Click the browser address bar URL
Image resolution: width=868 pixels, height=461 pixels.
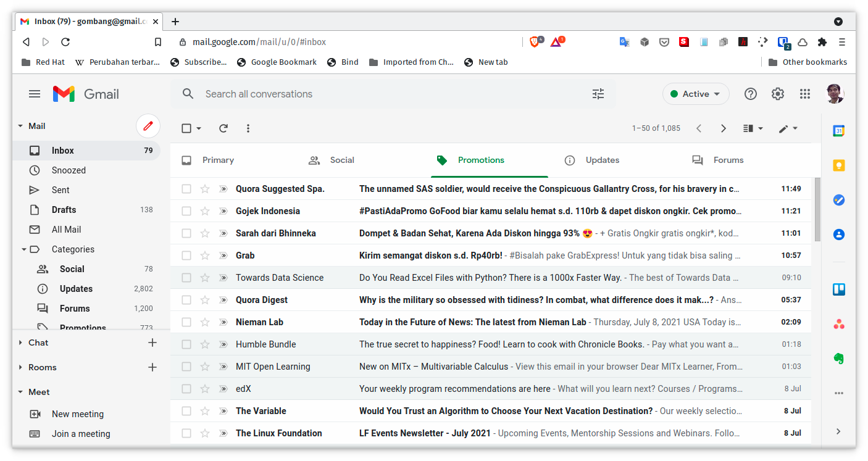[x=259, y=42]
